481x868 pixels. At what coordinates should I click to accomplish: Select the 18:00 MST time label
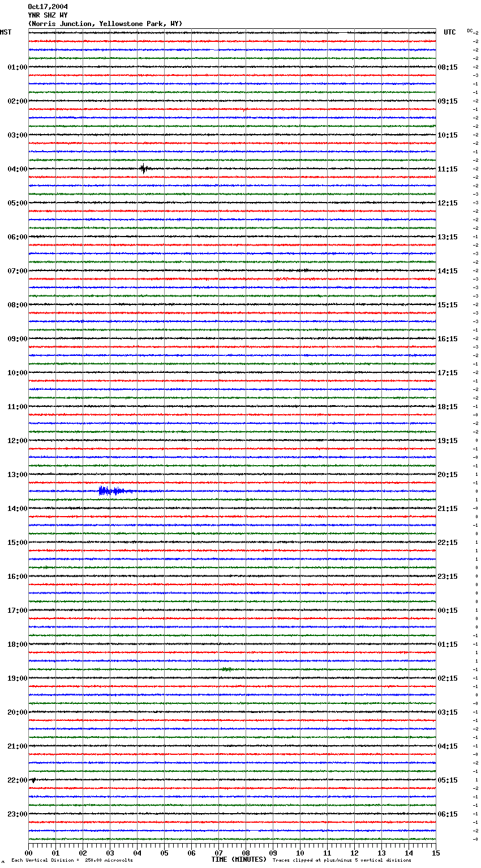click(x=18, y=644)
